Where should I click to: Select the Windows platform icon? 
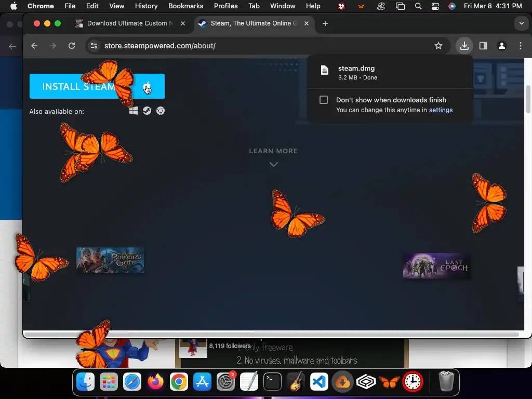coord(134,111)
